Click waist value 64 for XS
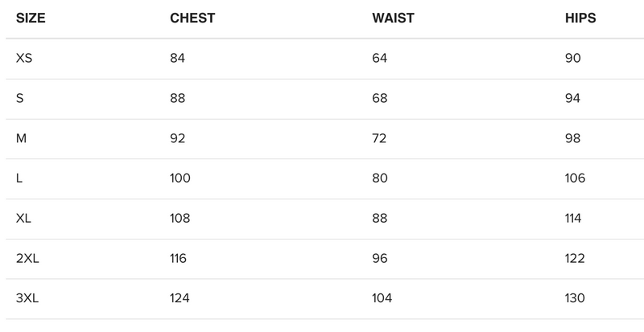The width and height of the screenshot is (644, 332). pyautogui.click(x=379, y=58)
